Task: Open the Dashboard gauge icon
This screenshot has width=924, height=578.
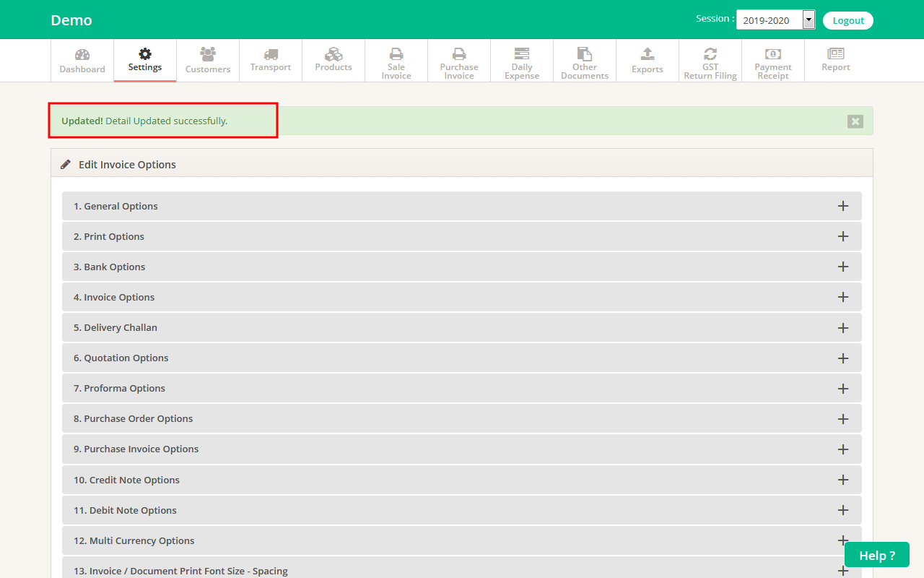Action: 82,55
